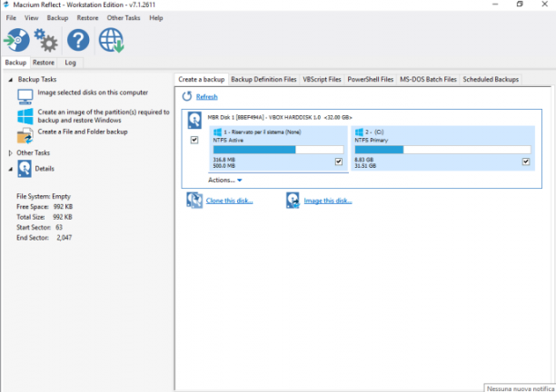
Task: Open the Help menu
Action: point(155,18)
